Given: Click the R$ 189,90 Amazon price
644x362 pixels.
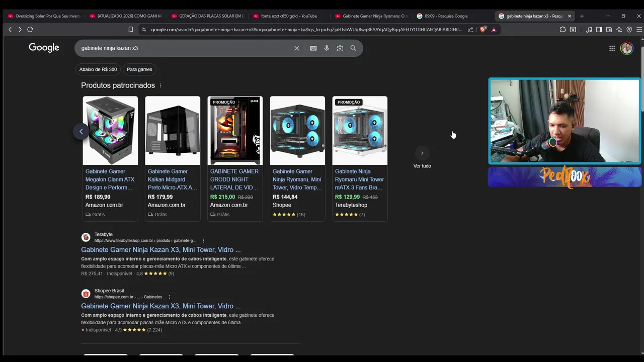Looking at the screenshot, I should (x=98, y=197).
